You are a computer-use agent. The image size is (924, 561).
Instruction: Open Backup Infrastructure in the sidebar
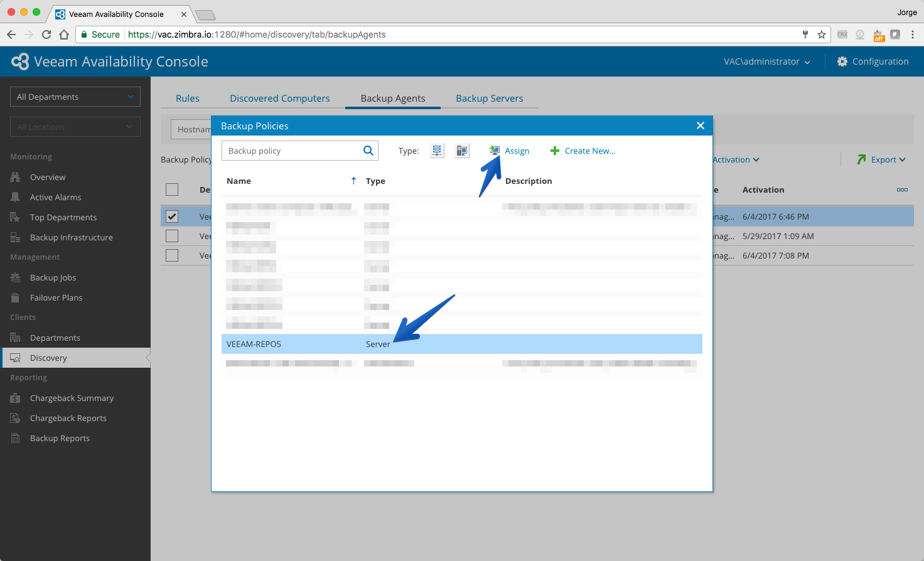pyautogui.click(x=72, y=237)
